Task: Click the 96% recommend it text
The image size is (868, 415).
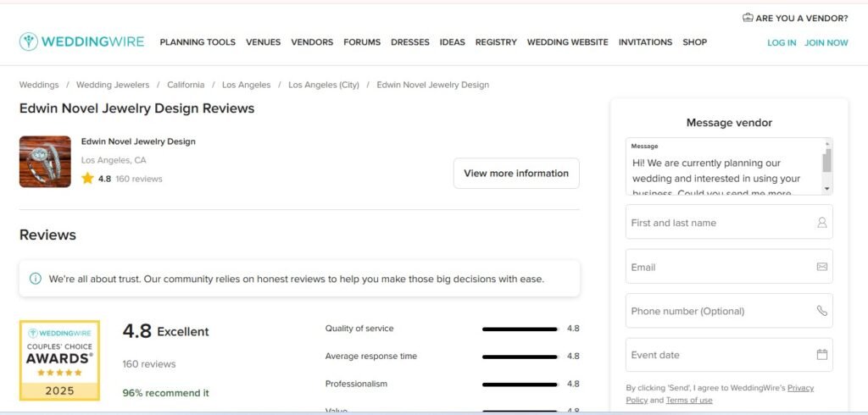Action: click(x=166, y=393)
